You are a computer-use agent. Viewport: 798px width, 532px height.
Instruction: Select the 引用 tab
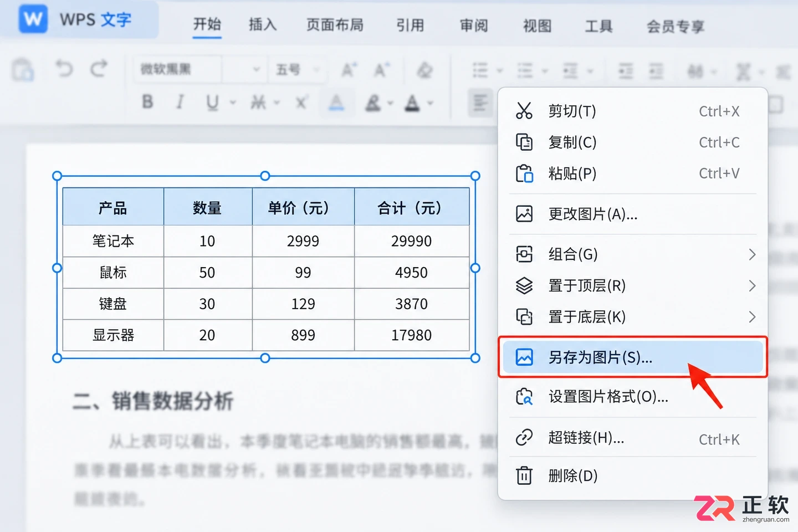tap(410, 25)
